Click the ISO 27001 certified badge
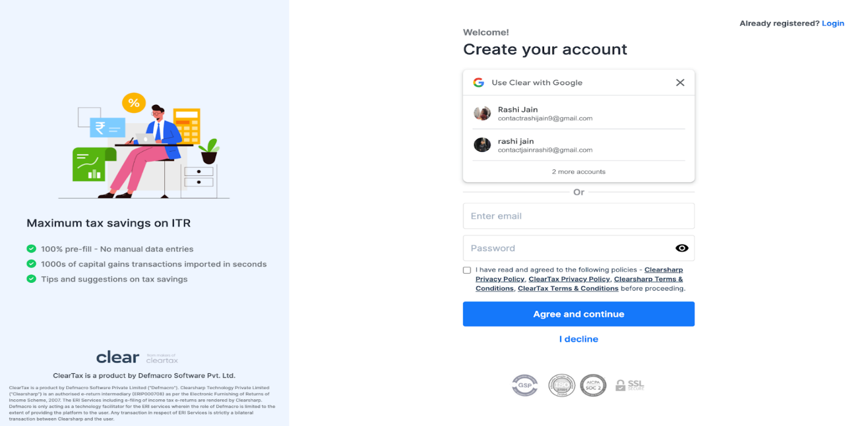This screenshot has width=868, height=426. (x=562, y=385)
